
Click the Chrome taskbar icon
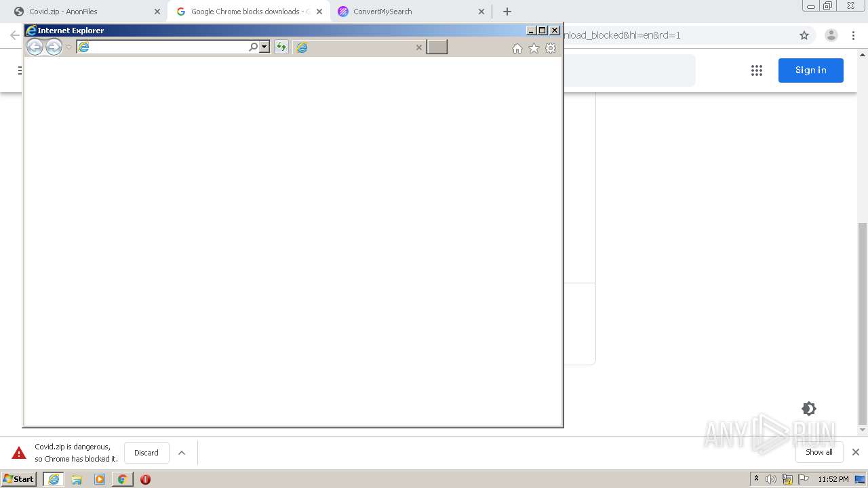pyautogui.click(x=123, y=479)
